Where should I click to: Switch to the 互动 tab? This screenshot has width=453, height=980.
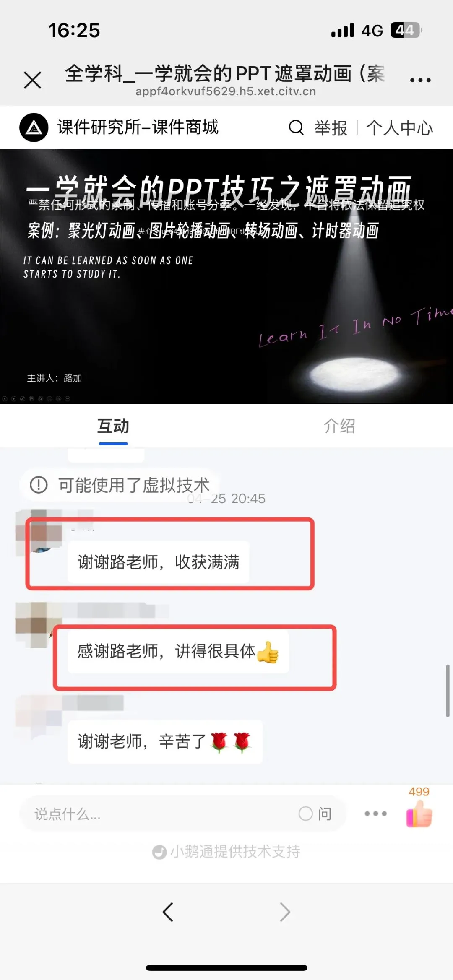point(113,426)
